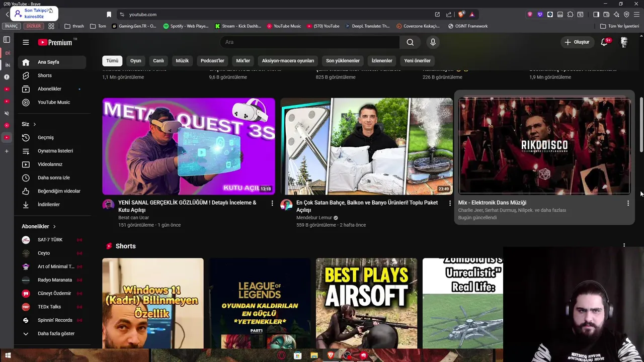Viewport: 644px width, 362px height.
Task: Click Berat can Ucar channel avatar
Action: point(108,204)
